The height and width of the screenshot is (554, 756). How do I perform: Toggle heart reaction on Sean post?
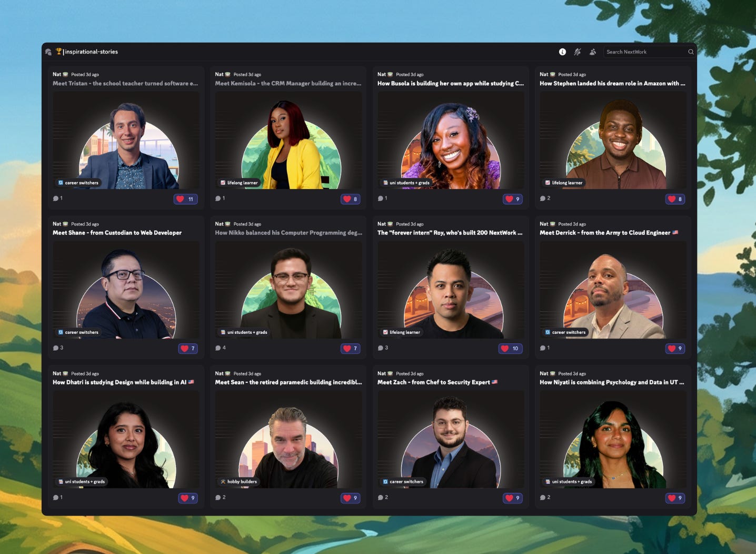[351, 498]
